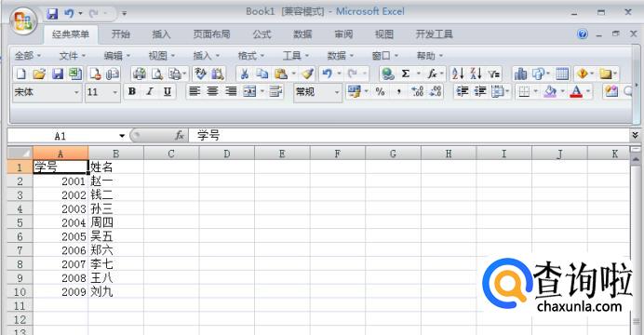Screen dimensions: 644x335
Task: Click the Print icon in the toolbar
Action: [x=140, y=74]
